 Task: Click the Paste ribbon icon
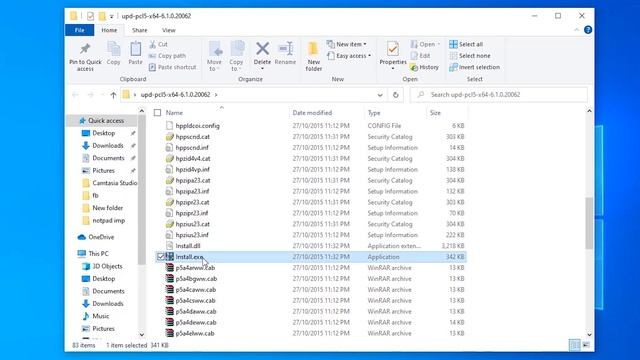136,50
